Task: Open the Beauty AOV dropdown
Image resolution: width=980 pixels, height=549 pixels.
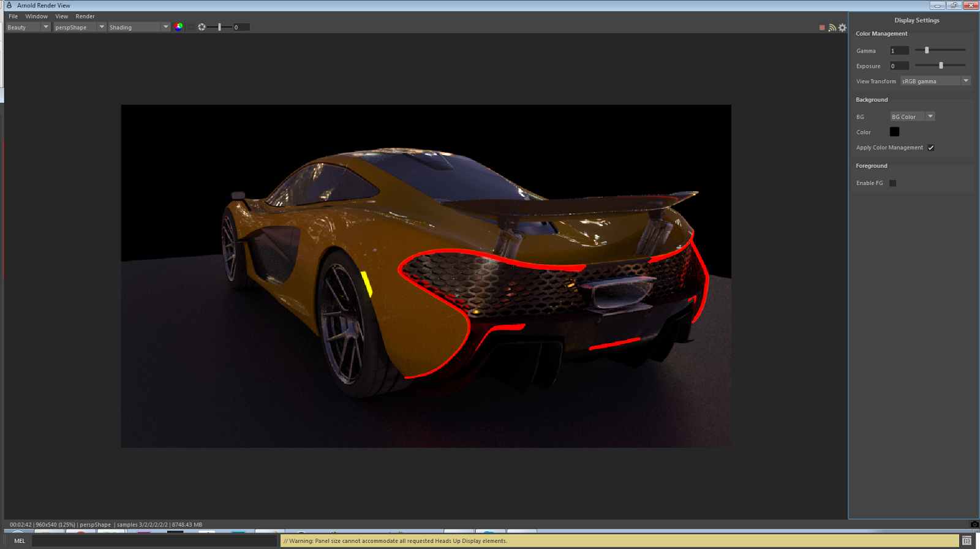Action: [28, 27]
